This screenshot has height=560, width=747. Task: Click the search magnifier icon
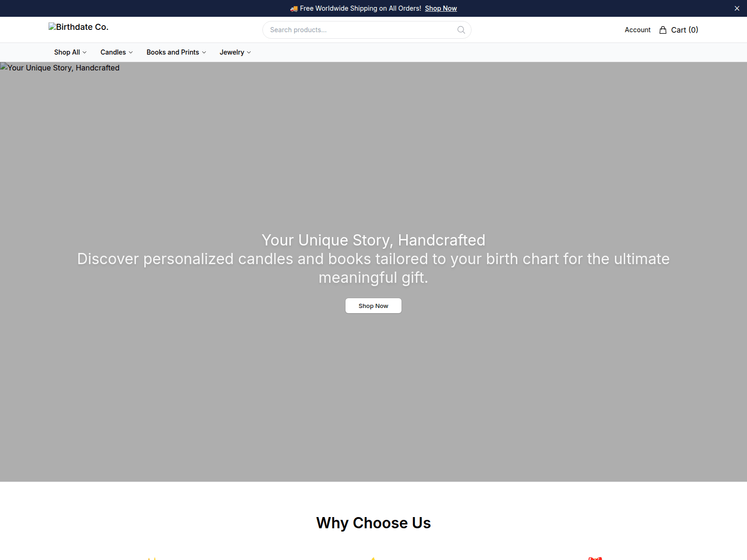pyautogui.click(x=461, y=30)
